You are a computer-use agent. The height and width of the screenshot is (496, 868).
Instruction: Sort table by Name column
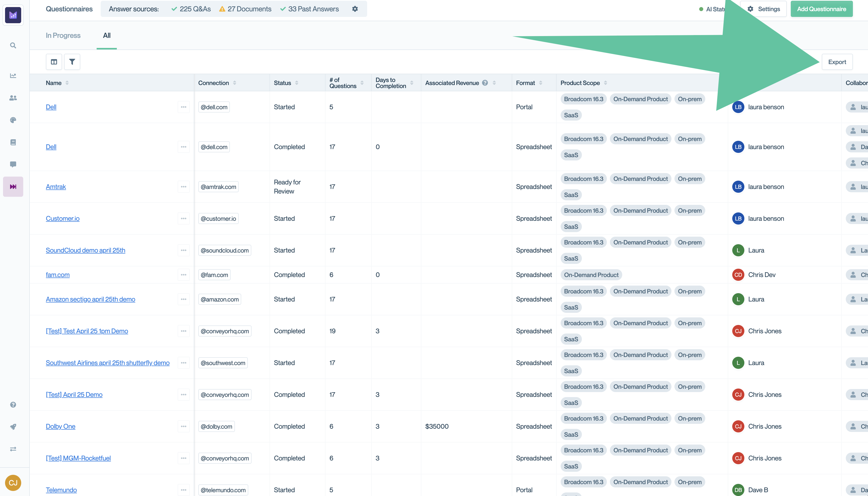tap(67, 83)
